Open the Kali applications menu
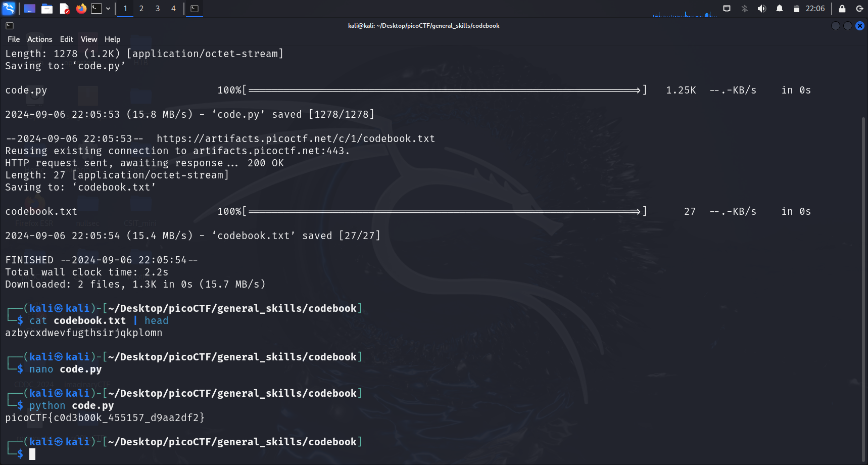The height and width of the screenshot is (465, 868). [x=9, y=9]
